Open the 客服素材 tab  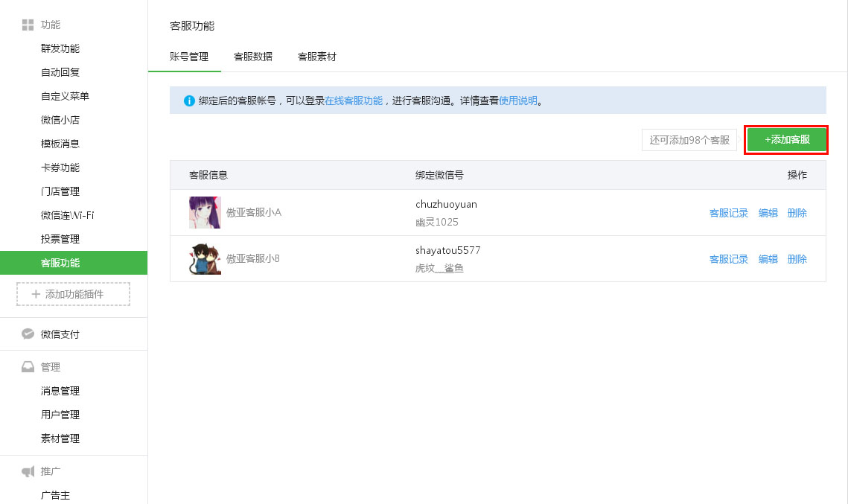click(x=317, y=57)
